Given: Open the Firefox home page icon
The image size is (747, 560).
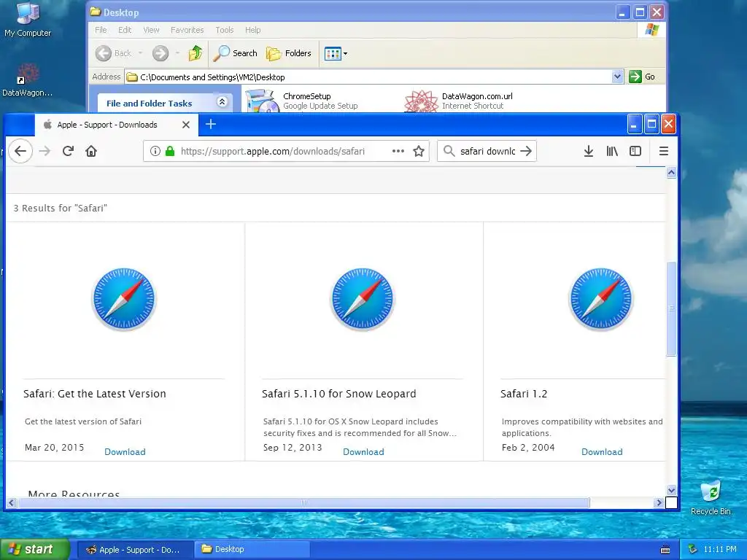Looking at the screenshot, I should pos(91,151).
